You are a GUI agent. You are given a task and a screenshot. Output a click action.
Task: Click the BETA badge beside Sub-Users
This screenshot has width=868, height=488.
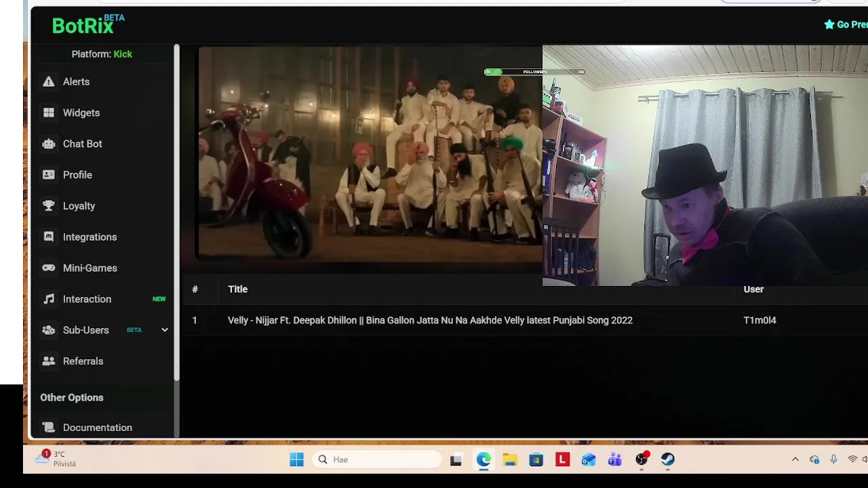pos(134,330)
